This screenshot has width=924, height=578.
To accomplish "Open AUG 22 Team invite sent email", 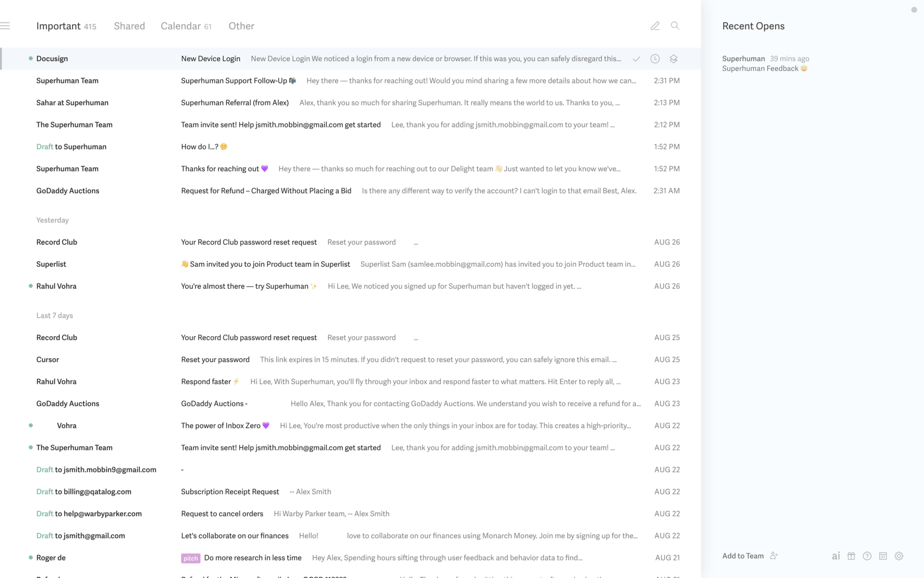I will point(350,448).
